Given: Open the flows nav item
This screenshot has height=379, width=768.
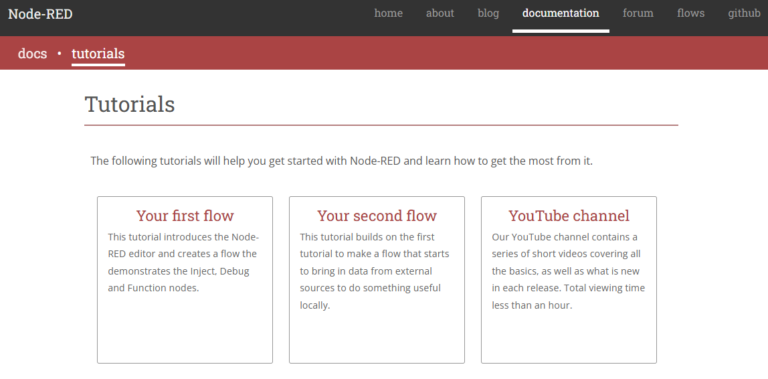Looking at the screenshot, I should (691, 13).
